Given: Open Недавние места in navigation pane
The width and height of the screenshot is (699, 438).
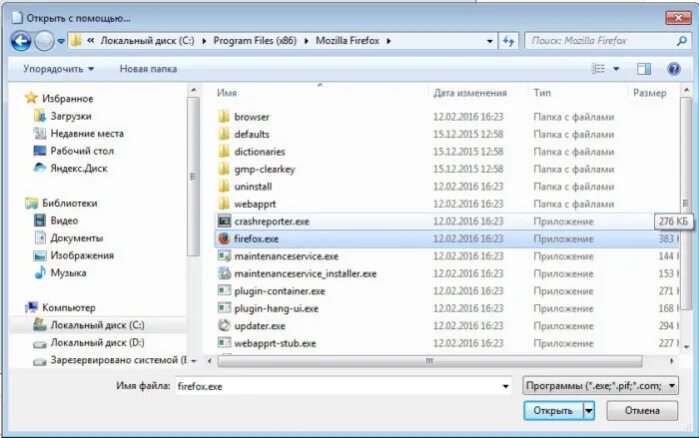Looking at the screenshot, I should [87, 133].
